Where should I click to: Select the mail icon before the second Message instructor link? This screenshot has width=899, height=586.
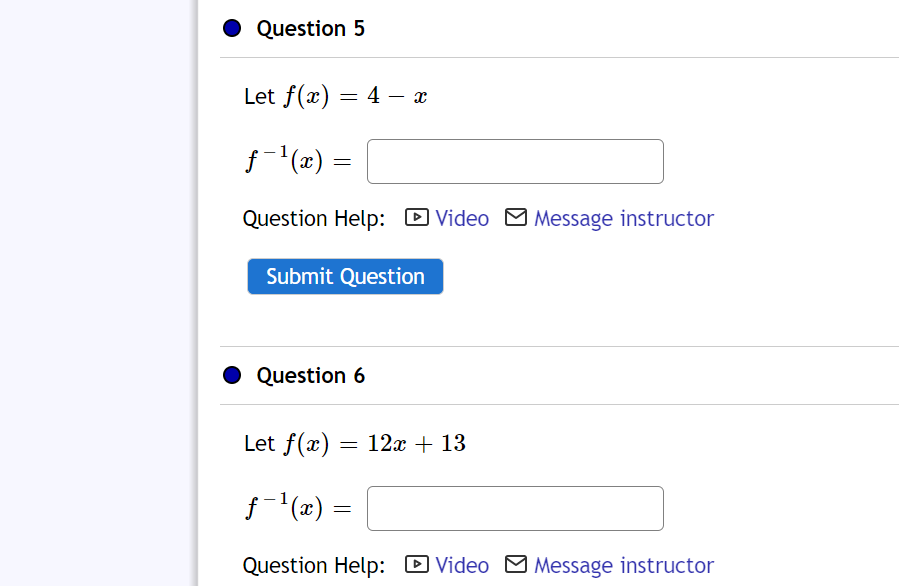tap(515, 564)
